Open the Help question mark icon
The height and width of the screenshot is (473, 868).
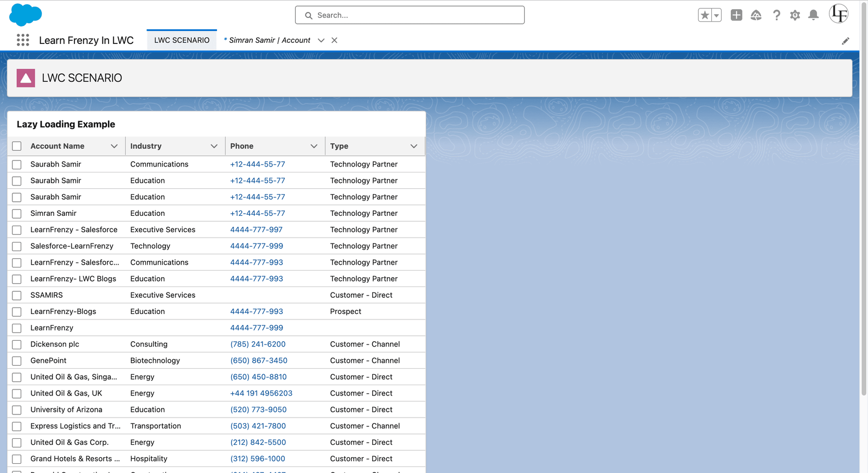click(776, 15)
